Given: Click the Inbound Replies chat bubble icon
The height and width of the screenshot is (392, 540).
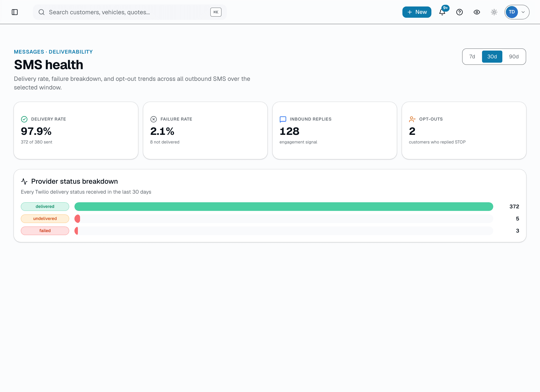Looking at the screenshot, I should tap(283, 119).
